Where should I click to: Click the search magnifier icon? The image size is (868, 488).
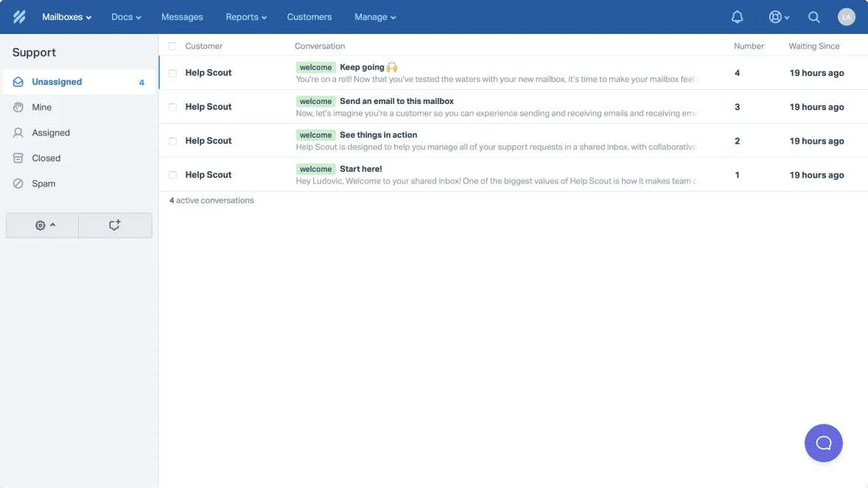(813, 17)
